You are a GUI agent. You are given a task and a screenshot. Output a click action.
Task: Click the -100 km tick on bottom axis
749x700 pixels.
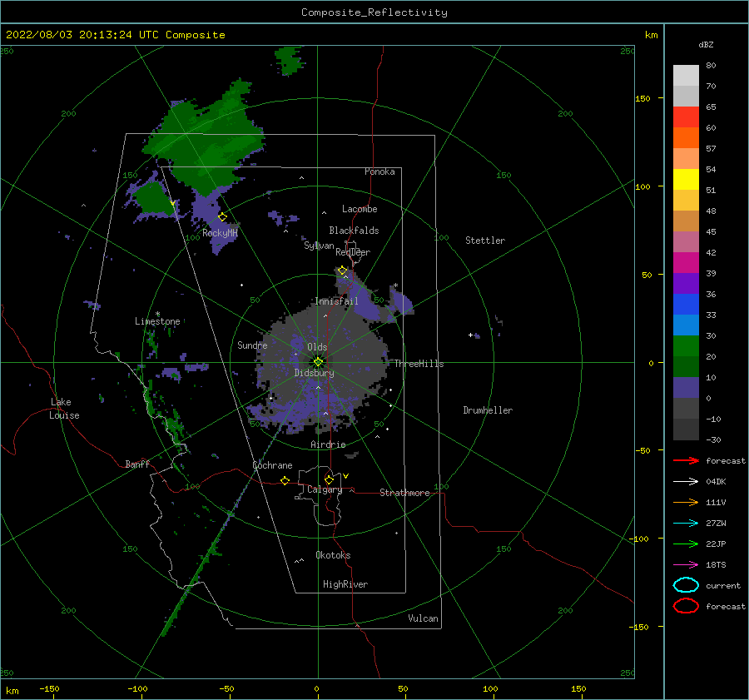click(137, 688)
